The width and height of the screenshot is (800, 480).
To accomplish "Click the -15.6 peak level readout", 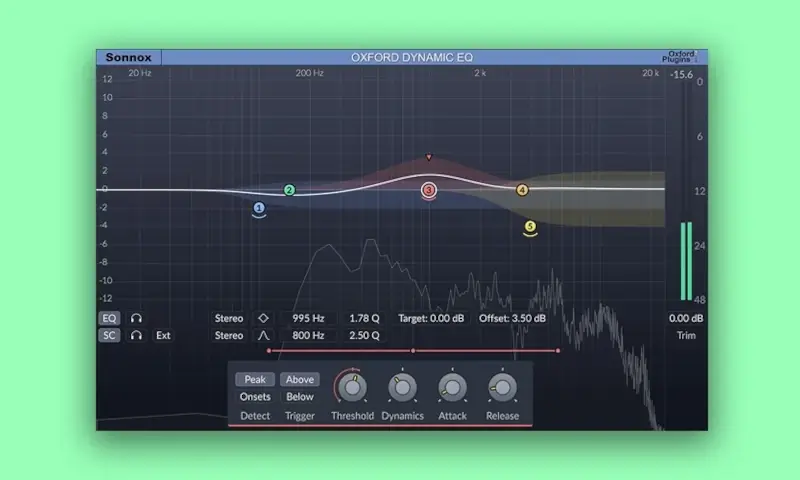I will [682, 75].
